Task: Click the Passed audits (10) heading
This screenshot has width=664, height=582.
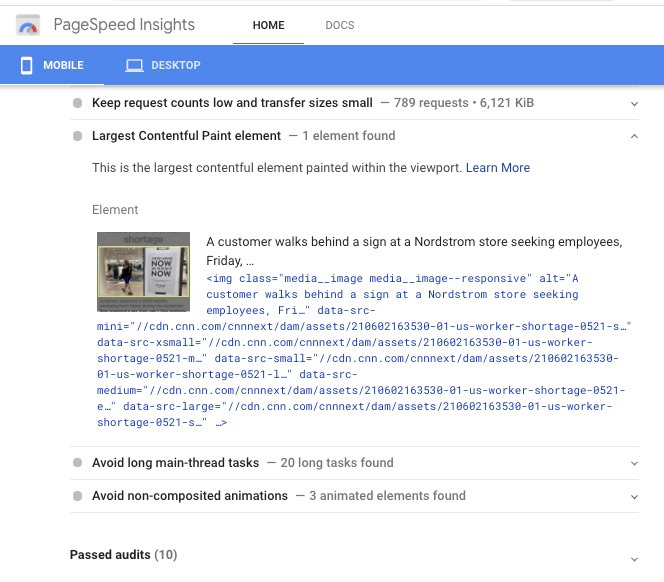Action: (123, 555)
